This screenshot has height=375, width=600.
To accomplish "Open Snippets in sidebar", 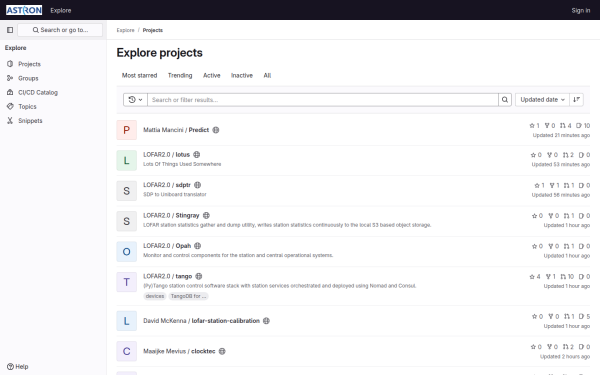I will click(53, 121).
